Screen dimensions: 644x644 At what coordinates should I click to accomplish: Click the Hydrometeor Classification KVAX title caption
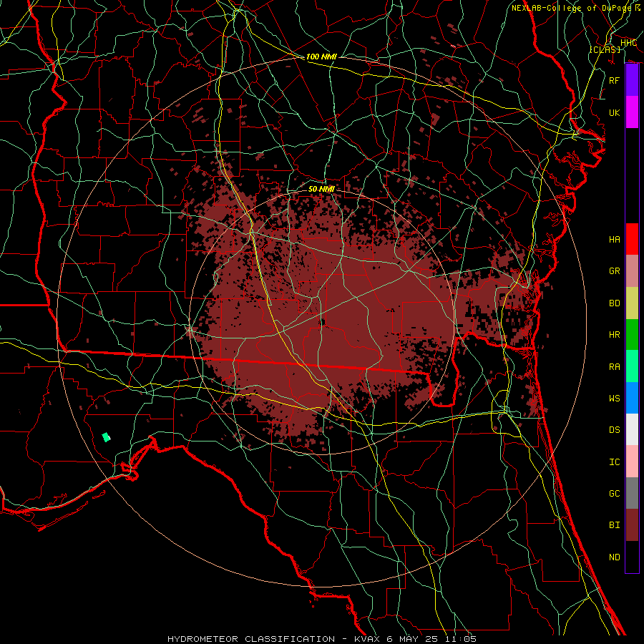pos(322,639)
